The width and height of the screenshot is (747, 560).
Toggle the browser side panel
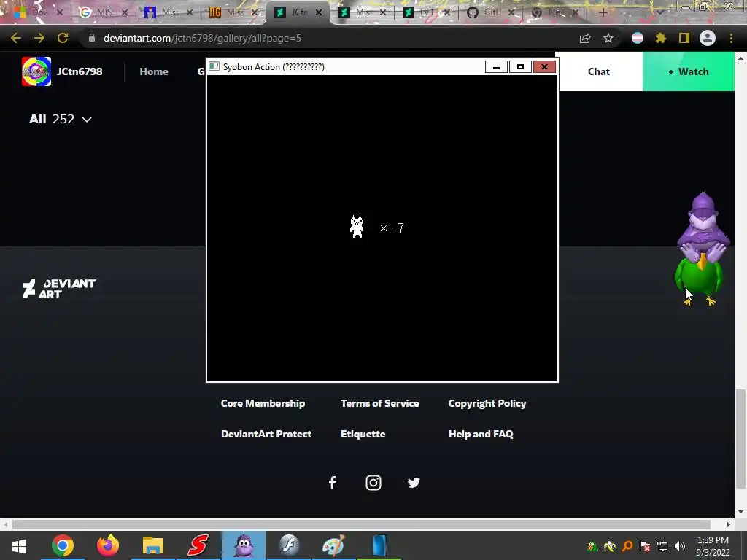(x=684, y=38)
